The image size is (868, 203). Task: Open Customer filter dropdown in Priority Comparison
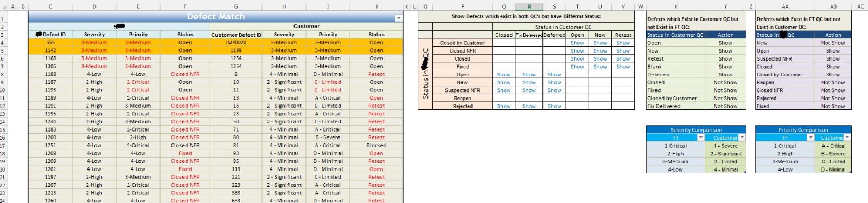847,137
